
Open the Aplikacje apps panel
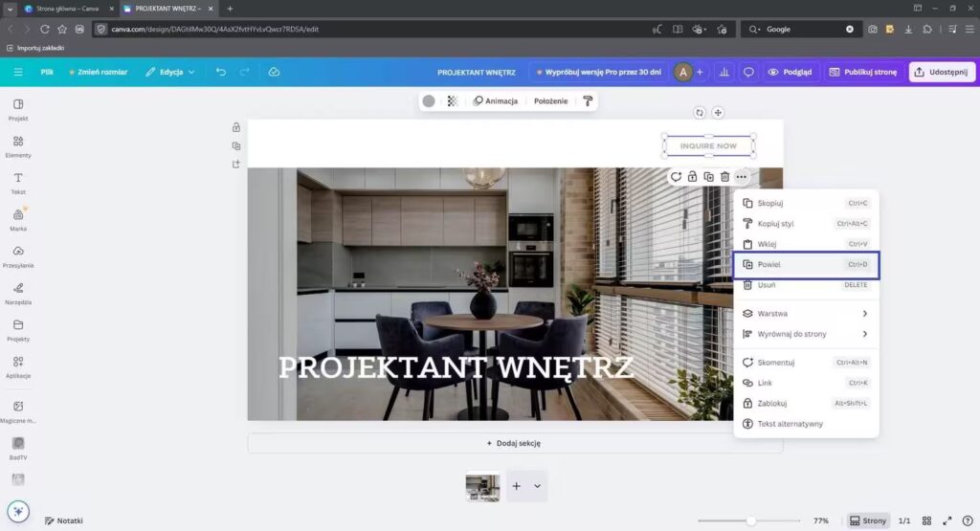coord(18,367)
